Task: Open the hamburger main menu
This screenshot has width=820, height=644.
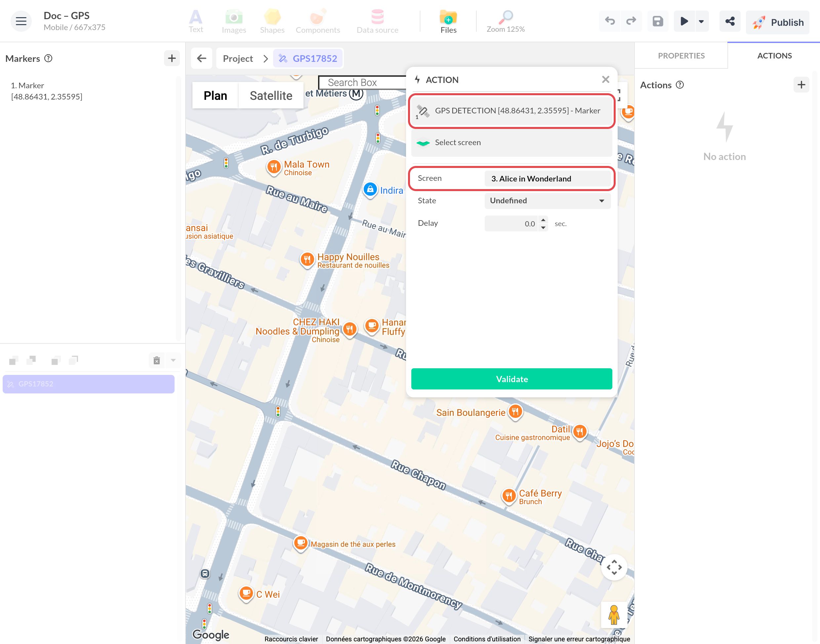Action: click(x=21, y=21)
